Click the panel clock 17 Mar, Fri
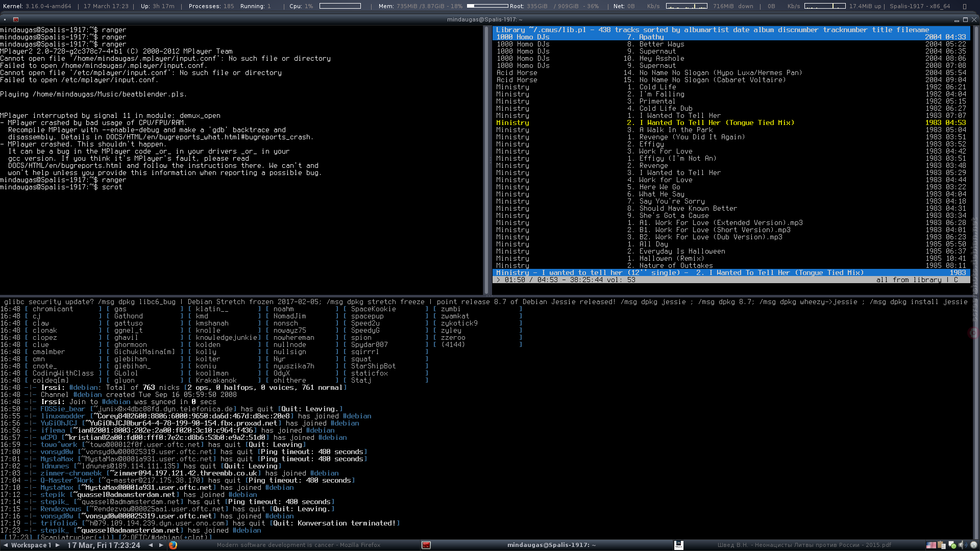The height and width of the screenshot is (551, 980). (x=104, y=545)
